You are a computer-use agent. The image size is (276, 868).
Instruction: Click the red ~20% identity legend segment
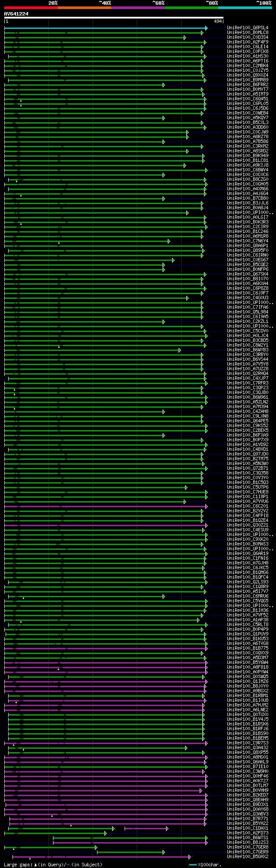31,8
